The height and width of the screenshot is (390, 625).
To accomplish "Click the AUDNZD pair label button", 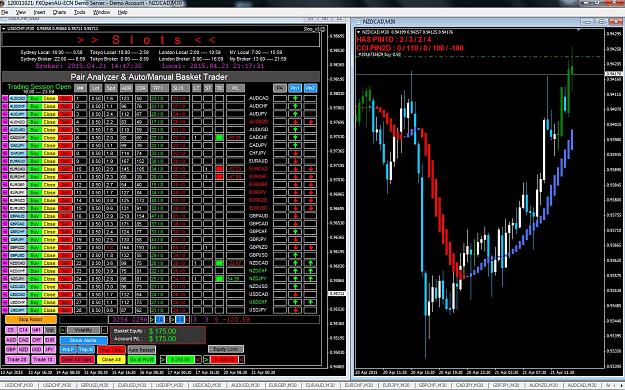I will point(18,122).
